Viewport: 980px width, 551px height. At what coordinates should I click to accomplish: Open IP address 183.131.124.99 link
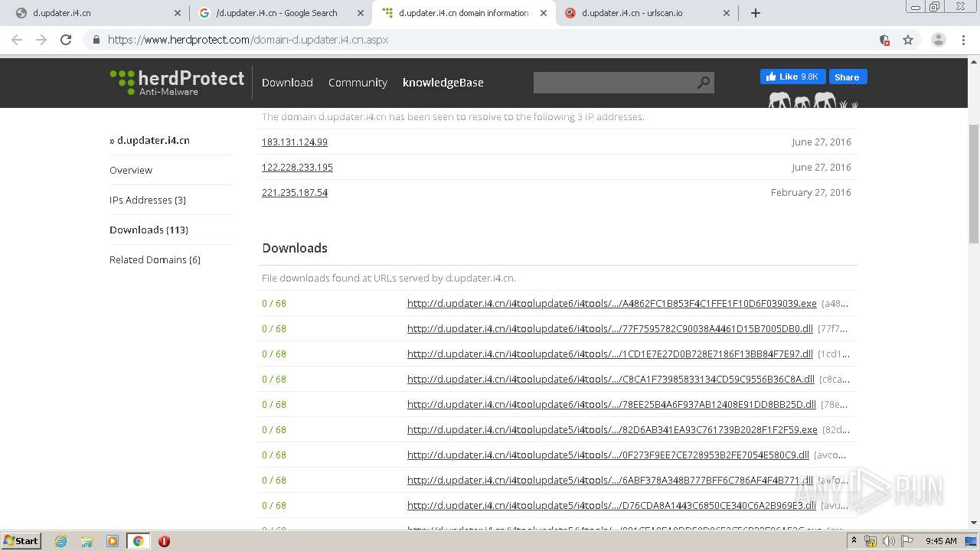(295, 142)
